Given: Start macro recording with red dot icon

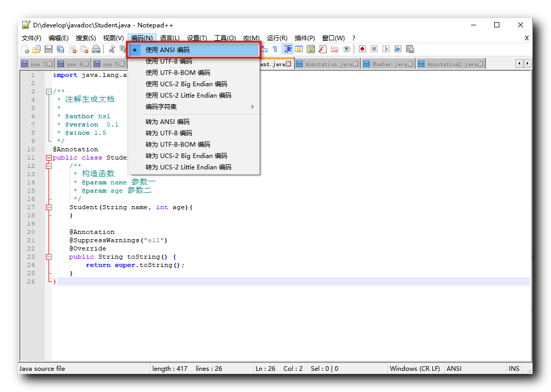Looking at the screenshot, I should 363,49.
